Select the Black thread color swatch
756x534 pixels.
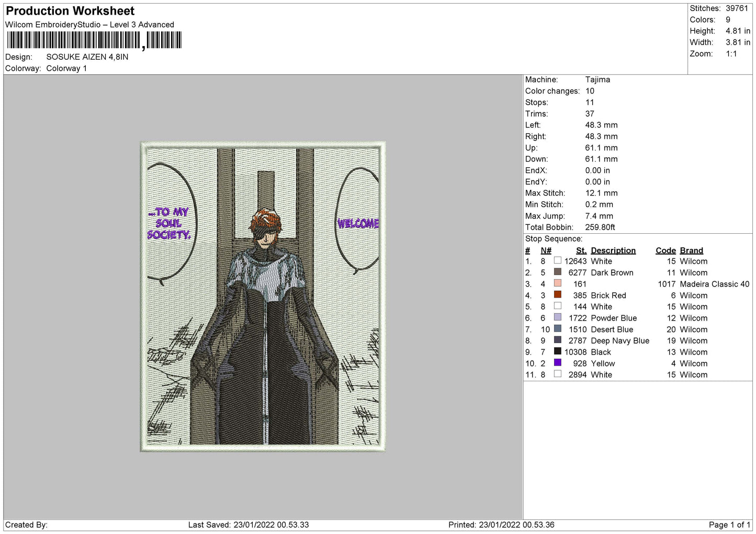(558, 351)
